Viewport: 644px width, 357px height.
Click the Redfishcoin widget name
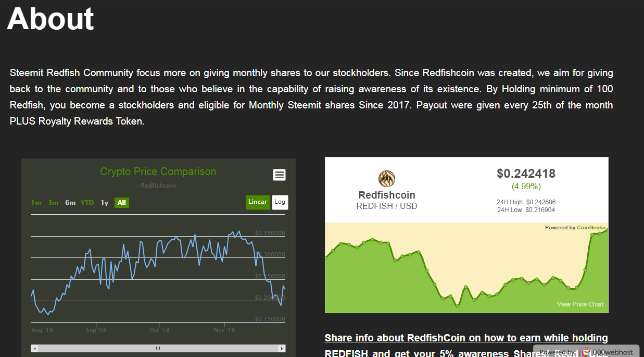(387, 195)
